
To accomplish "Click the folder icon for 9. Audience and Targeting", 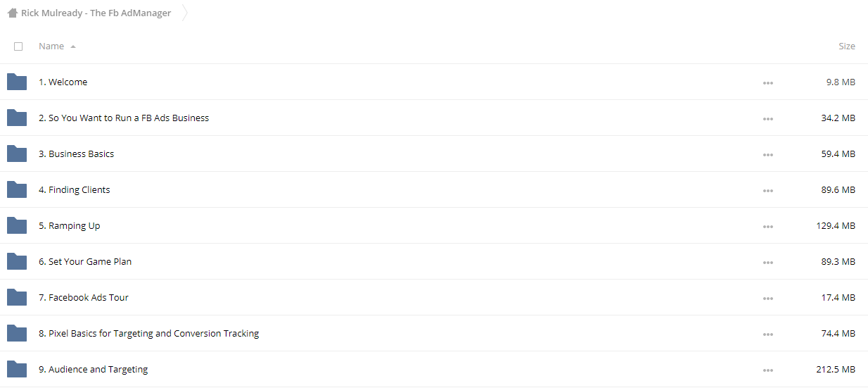I will [17, 369].
